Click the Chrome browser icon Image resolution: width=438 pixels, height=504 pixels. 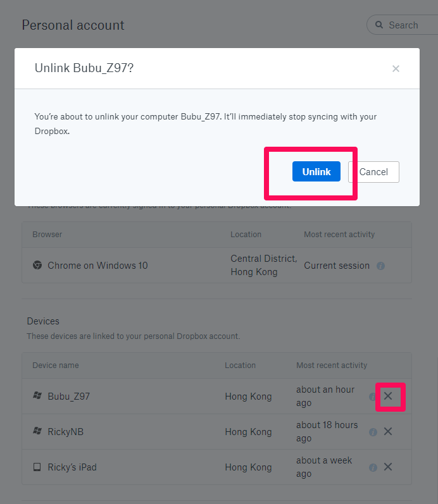pyautogui.click(x=37, y=265)
